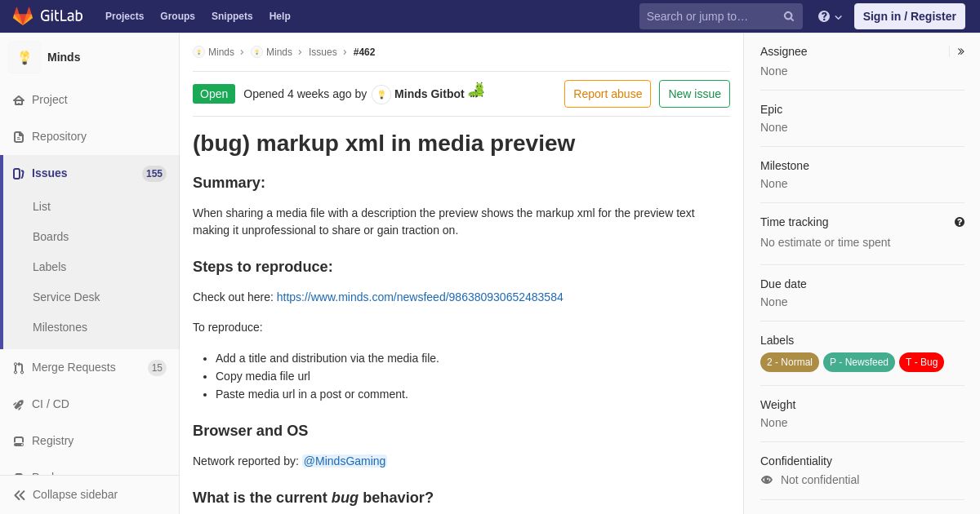Click the Merge Requests icon

(19, 368)
